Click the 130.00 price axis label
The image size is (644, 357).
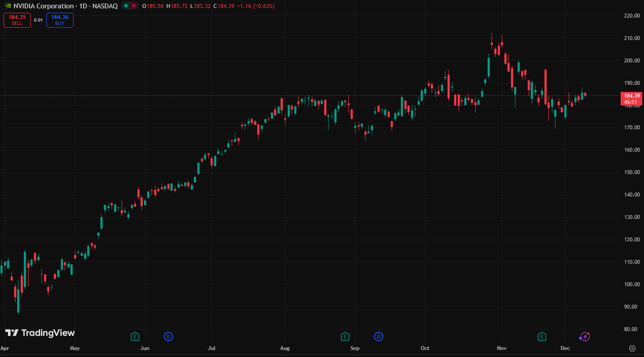tap(631, 217)
